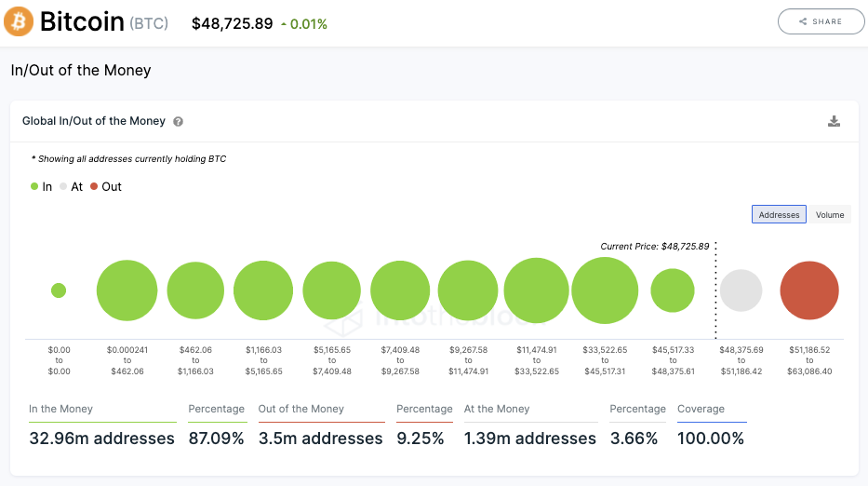The image size is (868, 486).
Task: Download chart data with the download icon
Action: click(834, 121)
